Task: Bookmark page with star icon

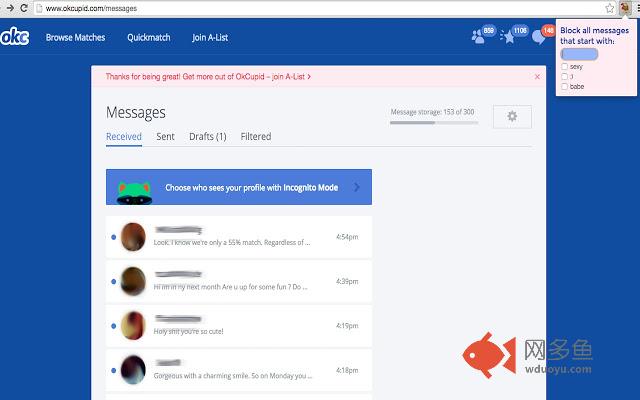Action: tap(609, 8)
